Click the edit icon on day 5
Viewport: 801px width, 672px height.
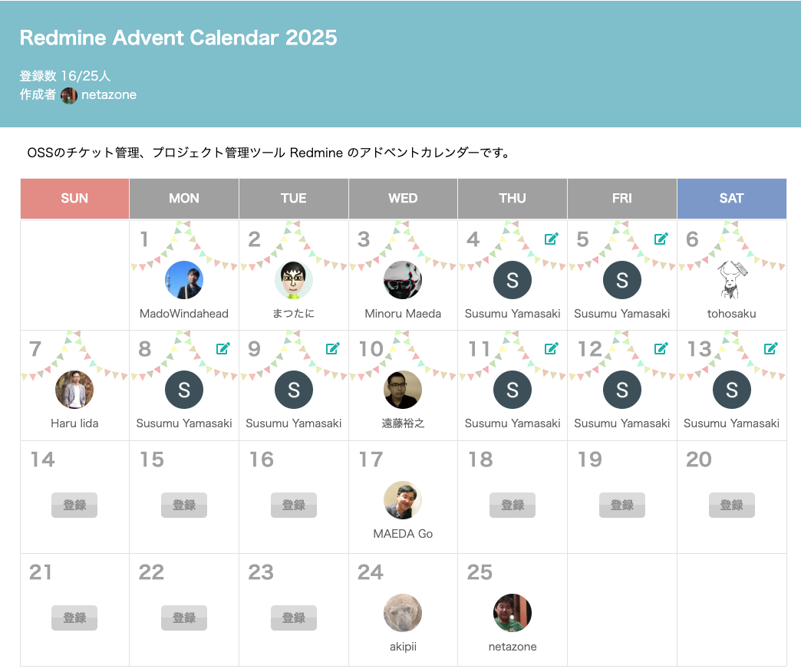(x=661, y=239)
